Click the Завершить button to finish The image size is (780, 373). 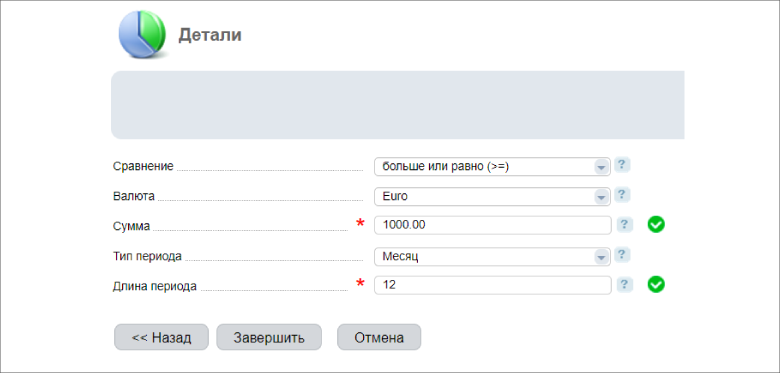point(269,337)
